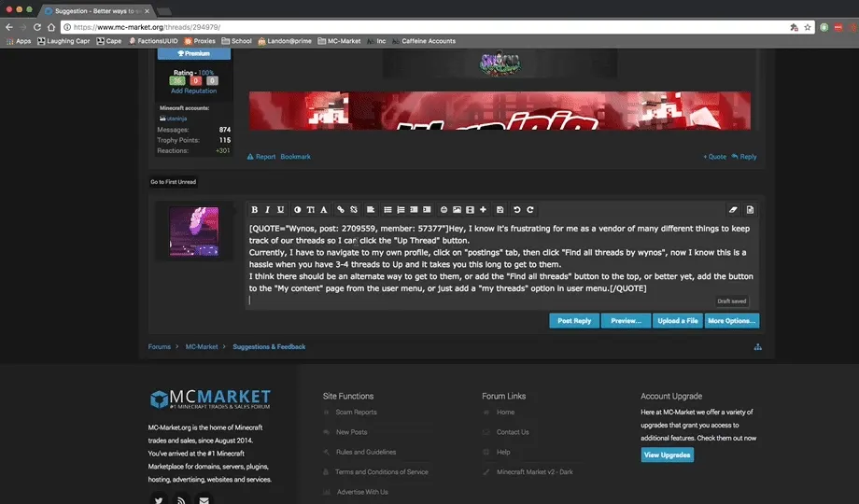Click the Reply link on the post
Screen dimensions: 859x504
pyautogui.click(x=744, y=157)
